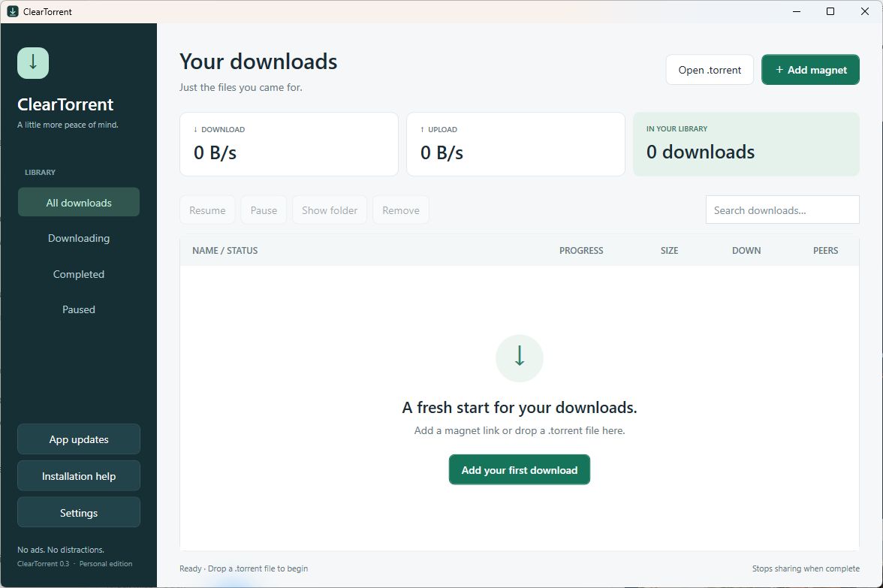Close the ClearTorrent window

click(865, 11)
